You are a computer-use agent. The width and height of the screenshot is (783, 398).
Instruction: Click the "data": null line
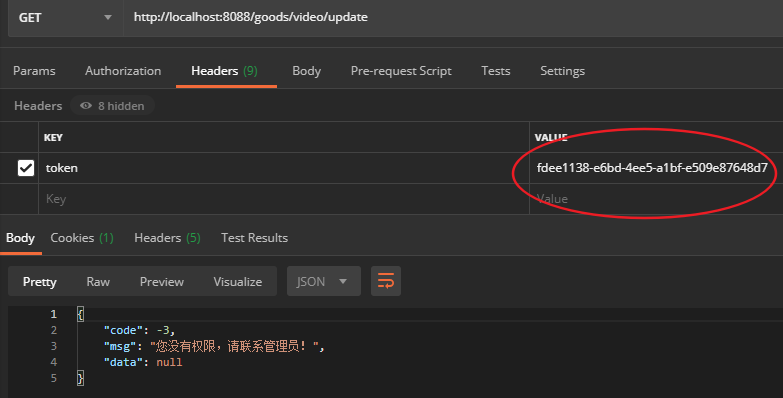143,362
